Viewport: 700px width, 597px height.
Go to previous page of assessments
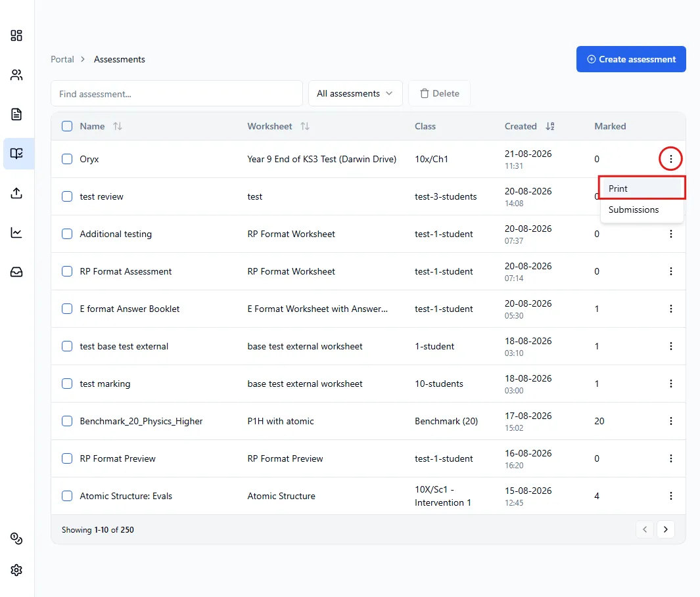click(x=645, y=529)
